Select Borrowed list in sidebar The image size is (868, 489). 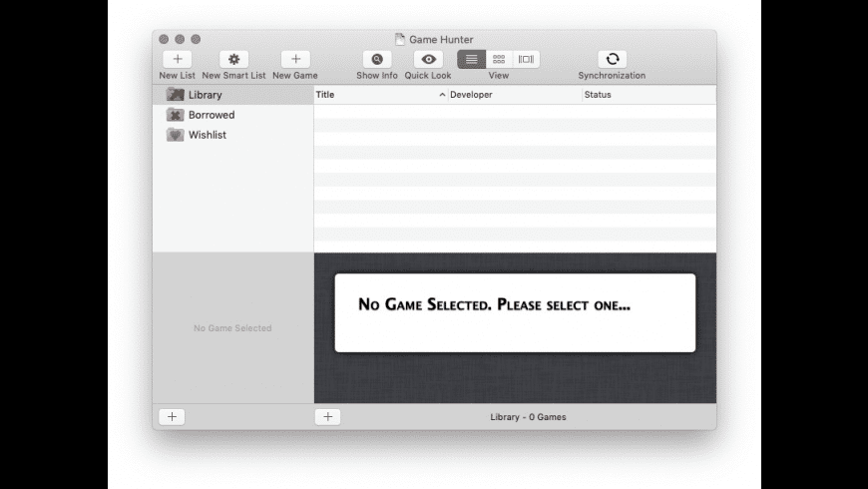click(233, 115)
